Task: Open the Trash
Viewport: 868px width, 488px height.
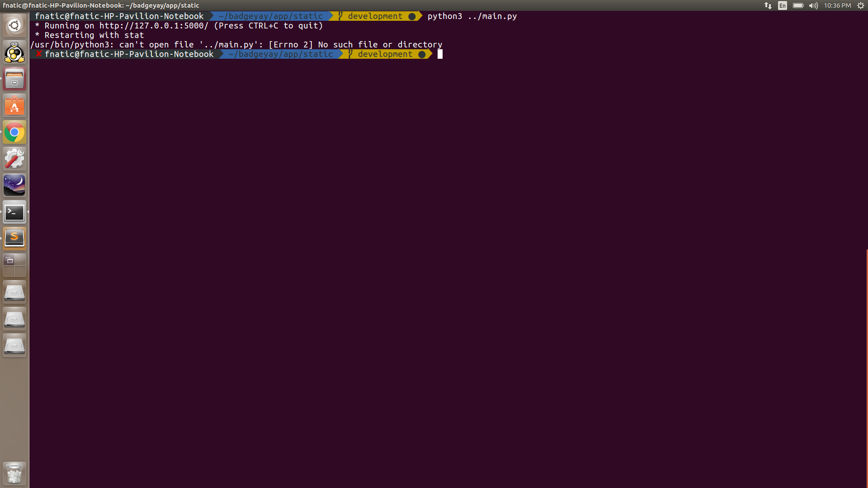Action: (14, 473)
